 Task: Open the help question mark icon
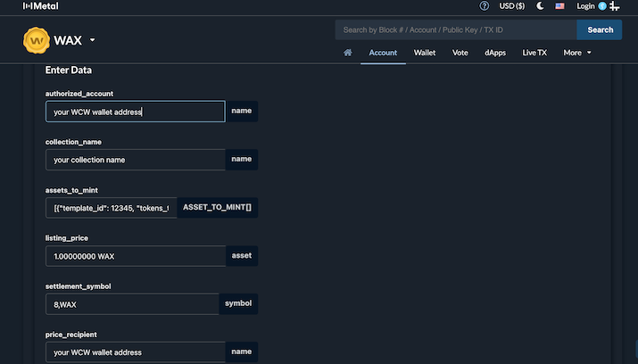coord(484,6)
